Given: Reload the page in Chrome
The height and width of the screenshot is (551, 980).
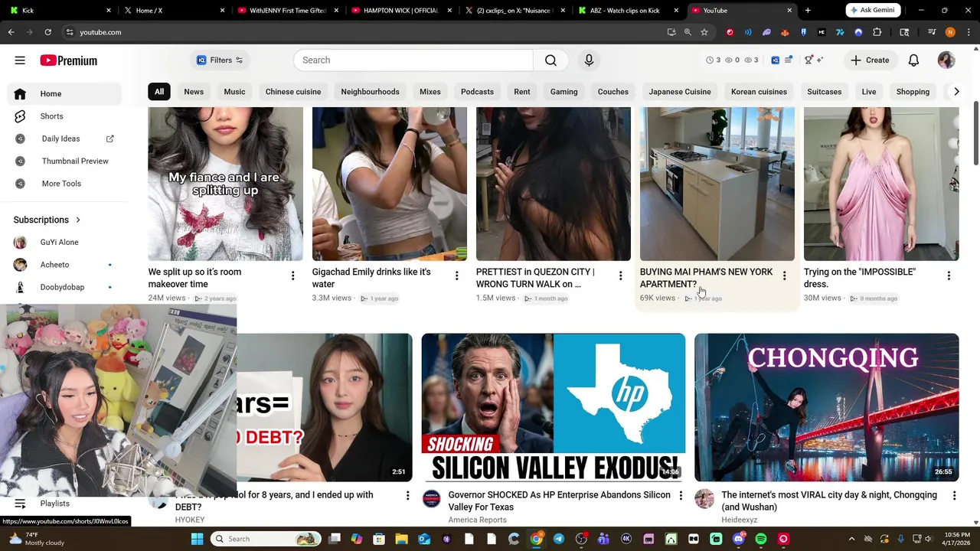Looking at the screenshot, I should pyautogui.click(x=47, y=32).
